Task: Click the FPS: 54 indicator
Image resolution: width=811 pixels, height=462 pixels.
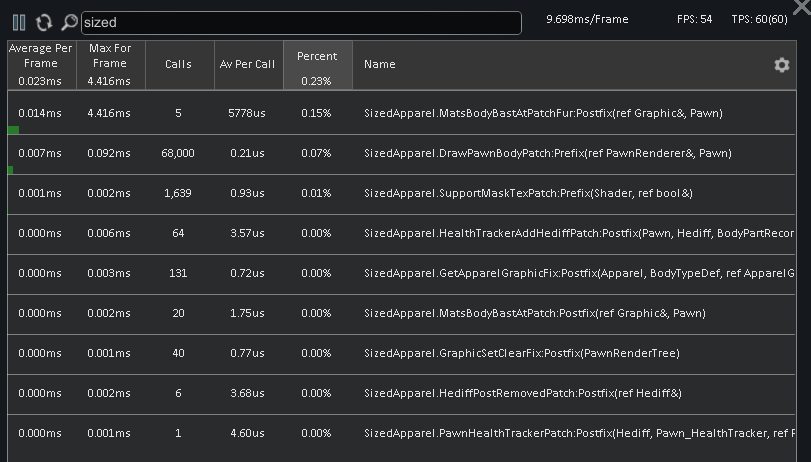Action: coord(694,20)
